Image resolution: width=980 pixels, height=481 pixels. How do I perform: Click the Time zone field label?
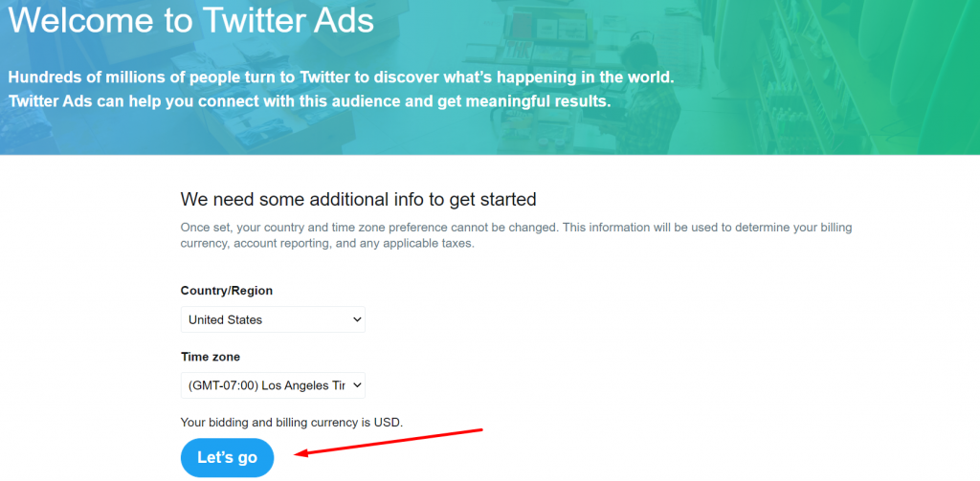(210, 357)
